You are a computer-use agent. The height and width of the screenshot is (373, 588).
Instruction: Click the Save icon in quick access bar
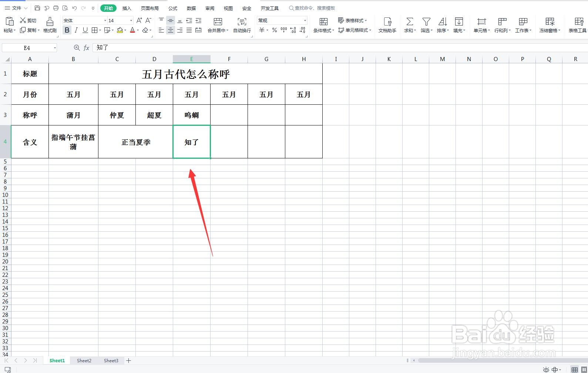pos(37,8)
